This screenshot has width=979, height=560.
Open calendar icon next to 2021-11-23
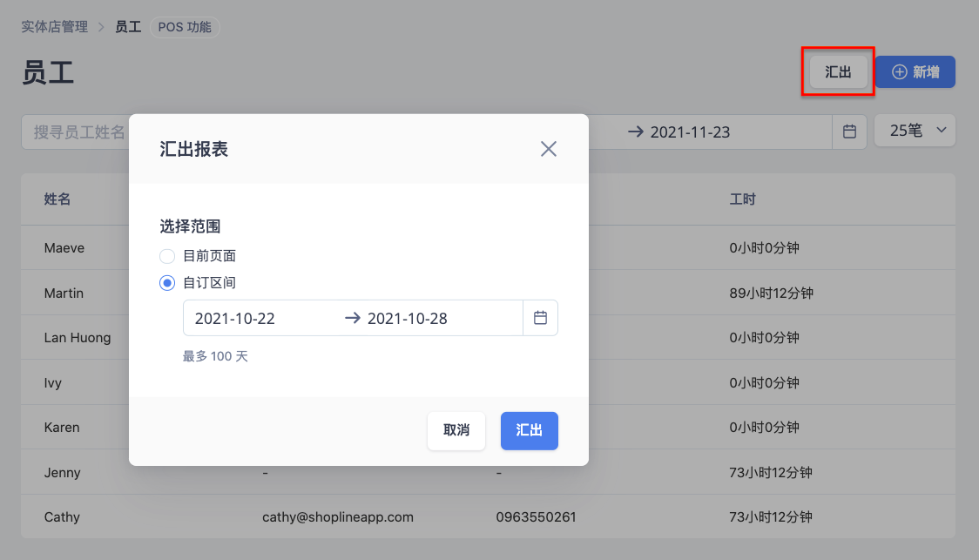pyautogui.click(x=849, y=132)
